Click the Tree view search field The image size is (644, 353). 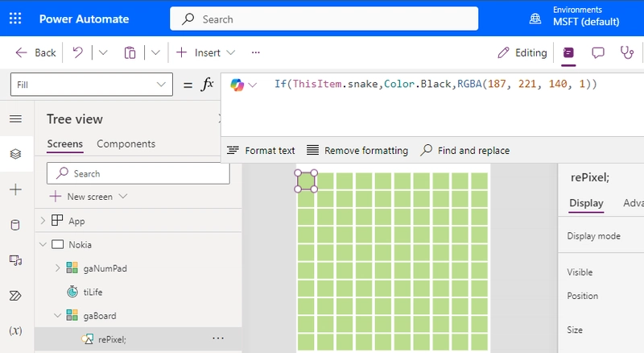tap(138, 173)
